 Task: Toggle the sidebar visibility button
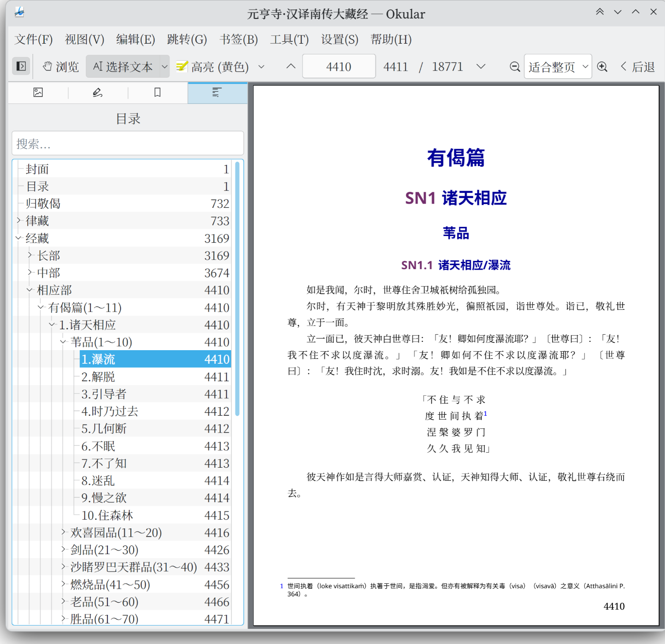point(21,67)
